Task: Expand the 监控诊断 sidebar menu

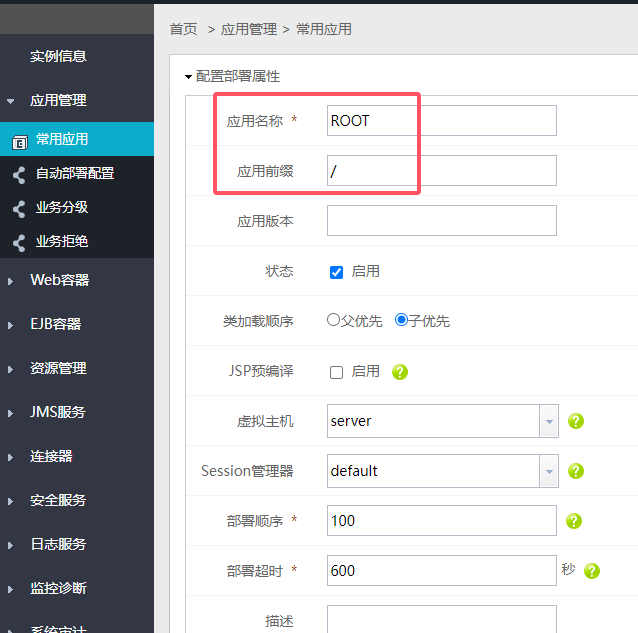Action: (x=11, y=589)
